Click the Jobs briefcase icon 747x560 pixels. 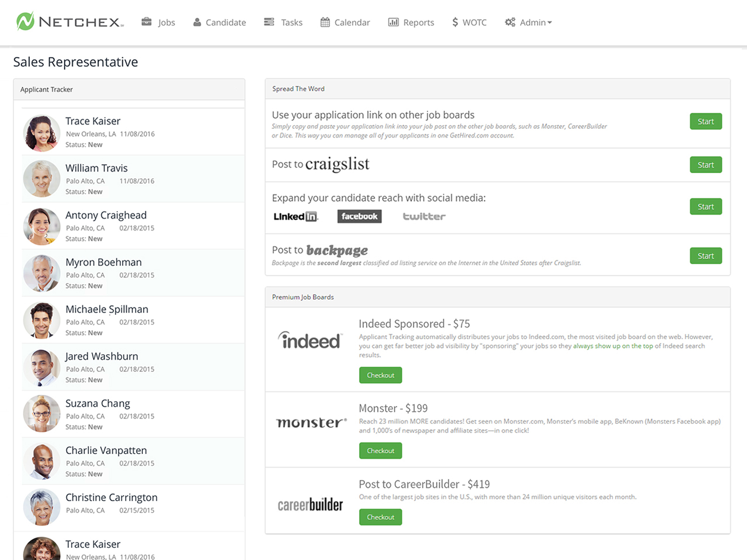(147, 22)
